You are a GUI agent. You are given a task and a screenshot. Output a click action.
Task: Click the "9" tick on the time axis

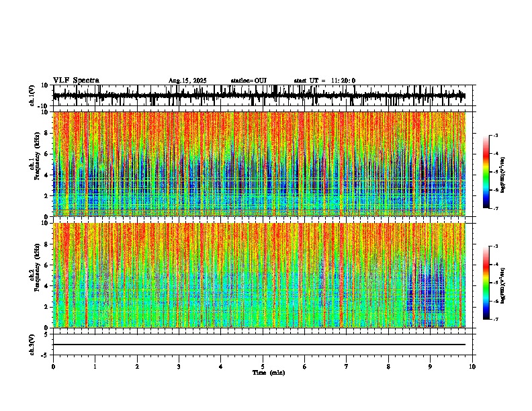pyautogui.click(x=430, y=367)
